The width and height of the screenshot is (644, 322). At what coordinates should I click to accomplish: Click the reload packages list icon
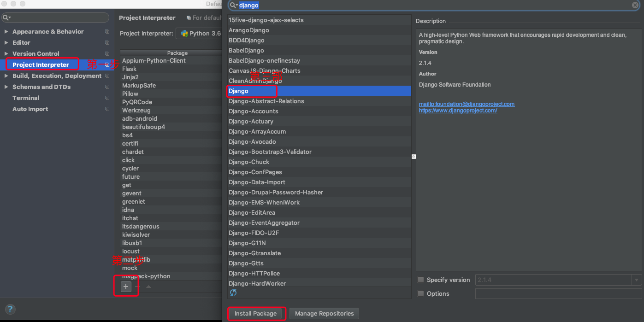click(233, 293)
